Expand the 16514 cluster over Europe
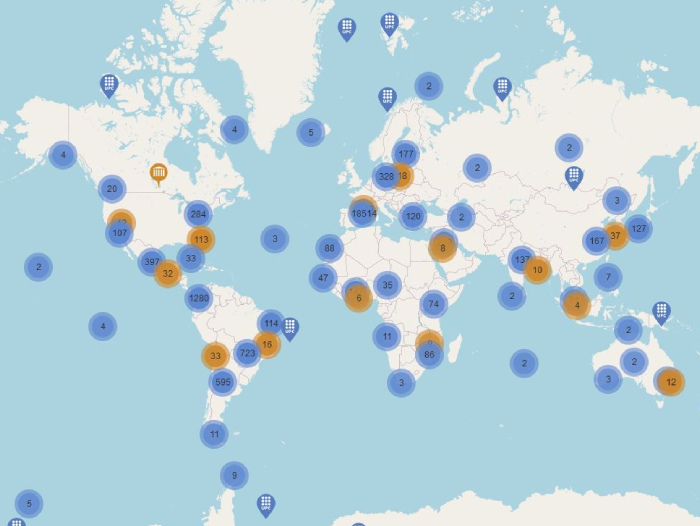The height and width of the screenshot is (526, 700). click(363, 213)
